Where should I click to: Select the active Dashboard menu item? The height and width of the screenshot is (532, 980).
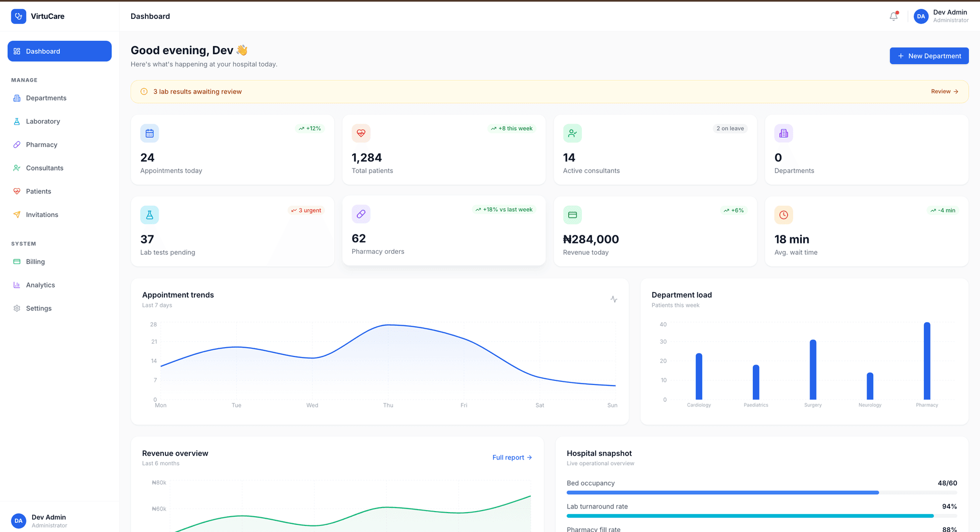click(x=59, y=51)
